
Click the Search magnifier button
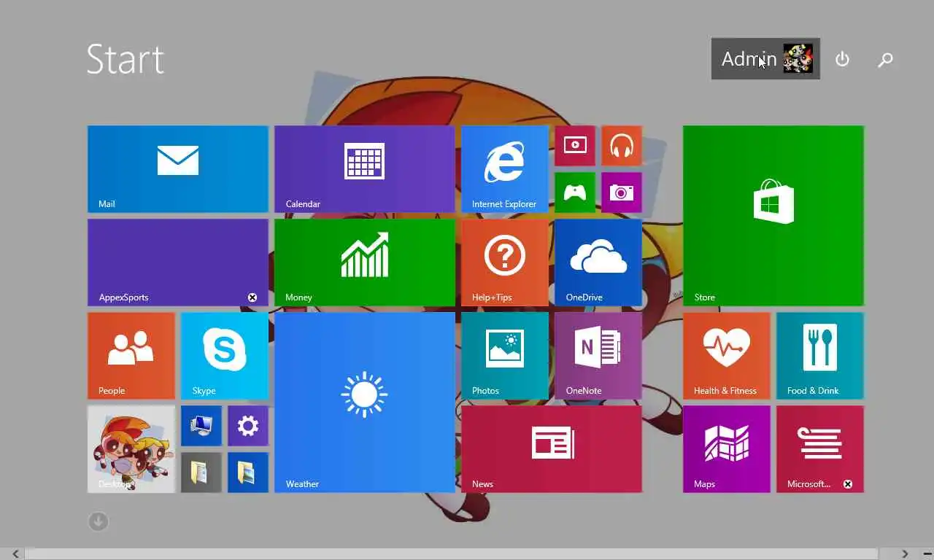point(885,59)
